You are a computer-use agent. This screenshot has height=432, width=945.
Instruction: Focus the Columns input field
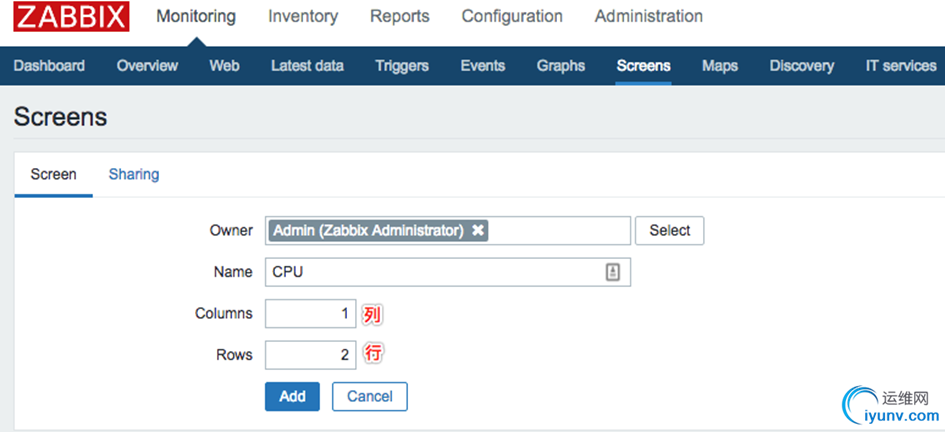[x=310, y=314]
